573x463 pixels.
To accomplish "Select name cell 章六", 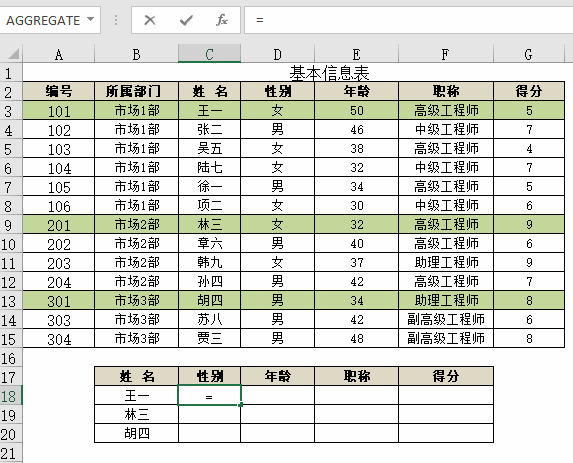I will coord(209,243).
